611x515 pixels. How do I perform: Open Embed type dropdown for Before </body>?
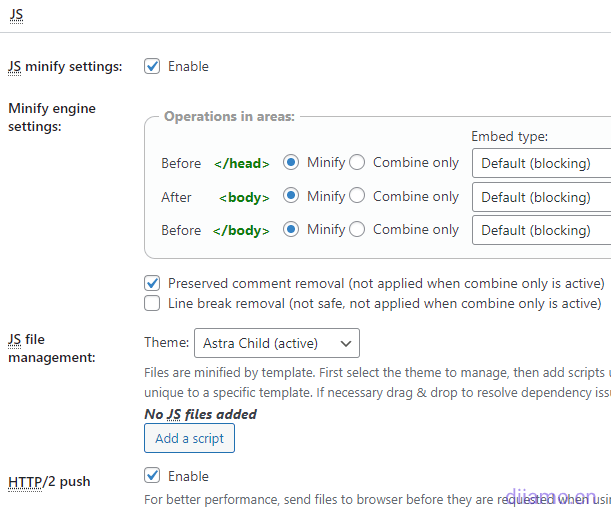pyautogui.click(x=541, y=230)
